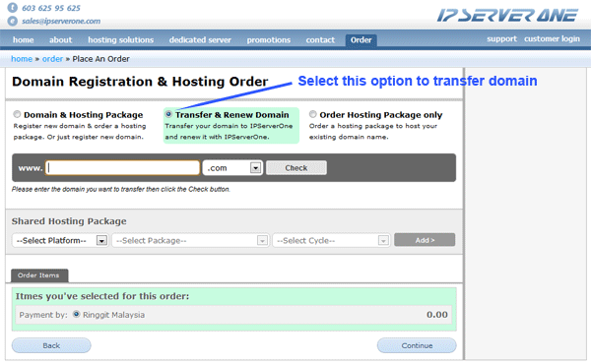This screenshot has width=591, height=364.
Task: Click the sales@ipserverone.com email address
Action: click(61, 21)
